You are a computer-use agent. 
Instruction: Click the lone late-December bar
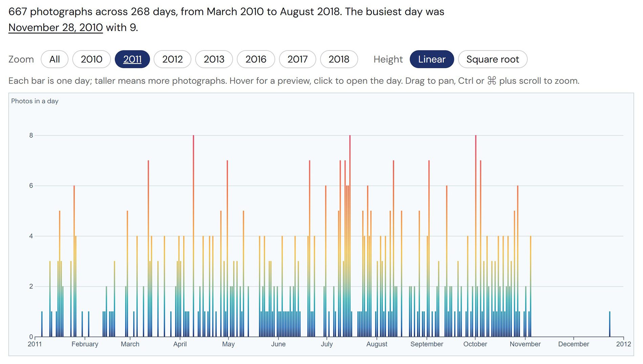610,324
